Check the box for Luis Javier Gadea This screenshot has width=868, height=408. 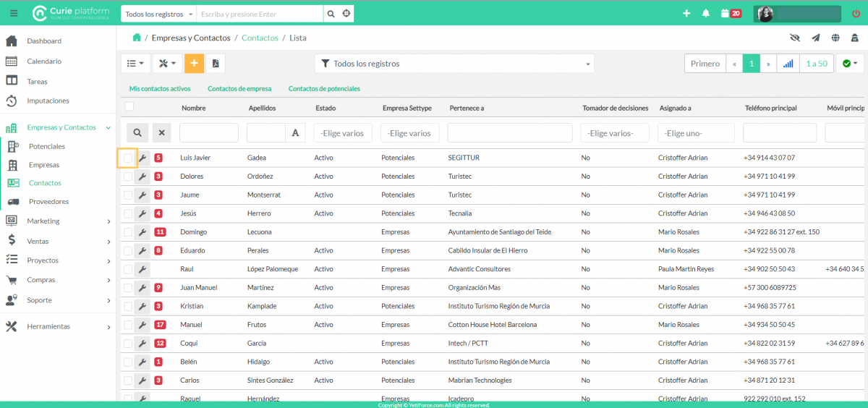pos(128,158)
